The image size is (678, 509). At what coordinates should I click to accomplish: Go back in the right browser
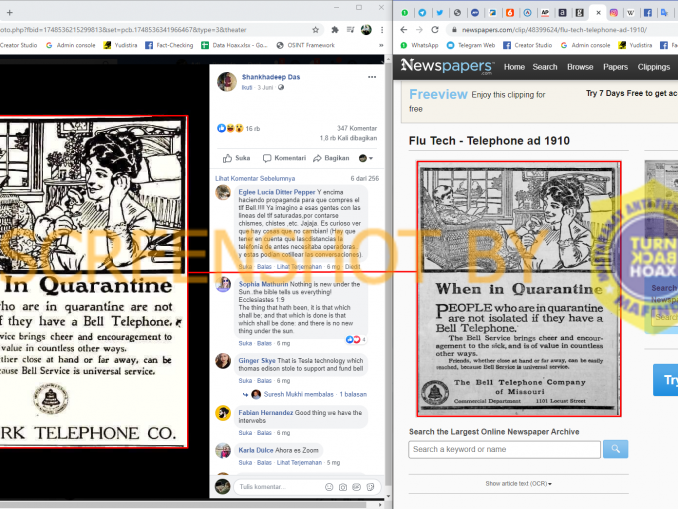pos(404,30)
